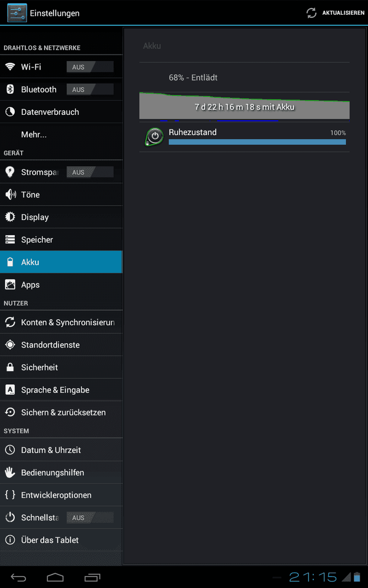The height and width of the screenshot is (588, 368).
Task: Tap the Android back navigation button
Action: (x=18, y=577)
